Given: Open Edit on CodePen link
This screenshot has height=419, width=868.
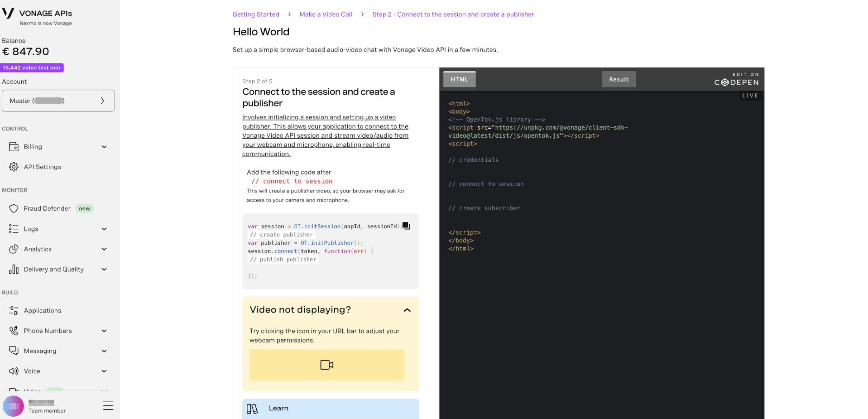Looking at the screenshot, I should (737, 79).
